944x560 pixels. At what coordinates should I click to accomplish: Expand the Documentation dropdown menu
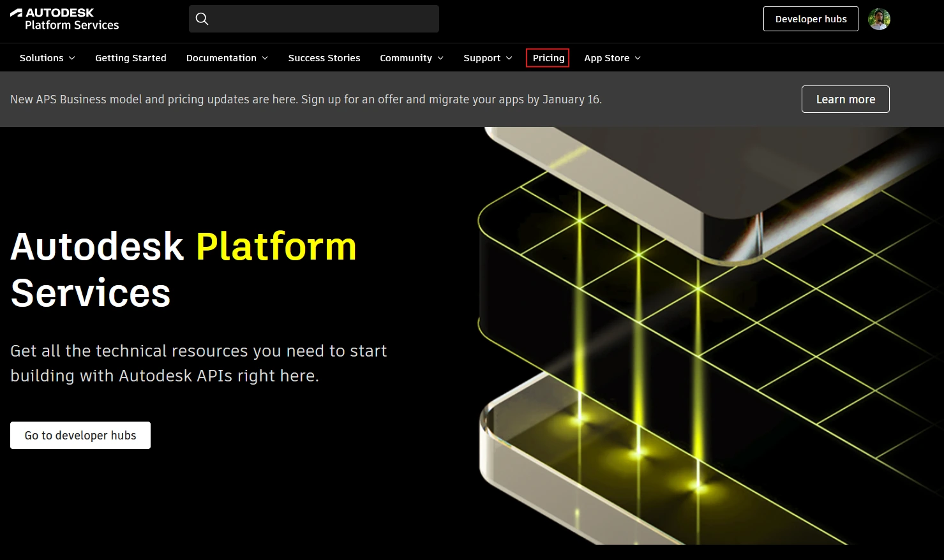[227, 58]
